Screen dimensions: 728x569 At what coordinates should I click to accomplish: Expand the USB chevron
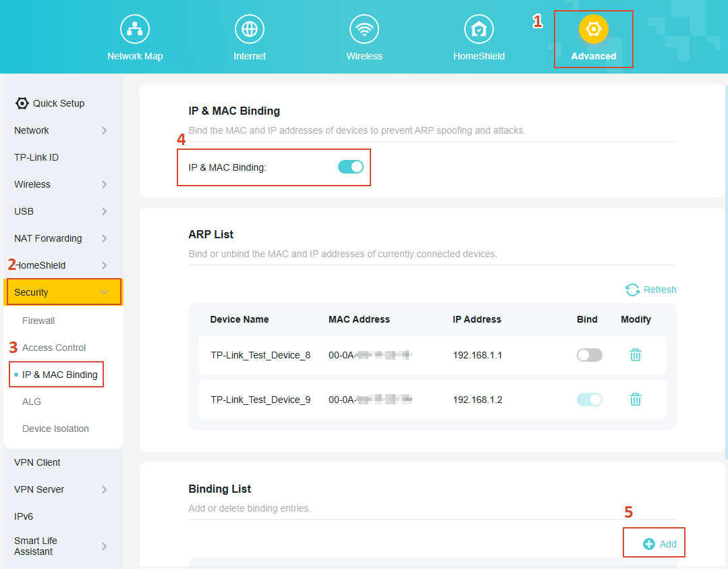(105, 211)
